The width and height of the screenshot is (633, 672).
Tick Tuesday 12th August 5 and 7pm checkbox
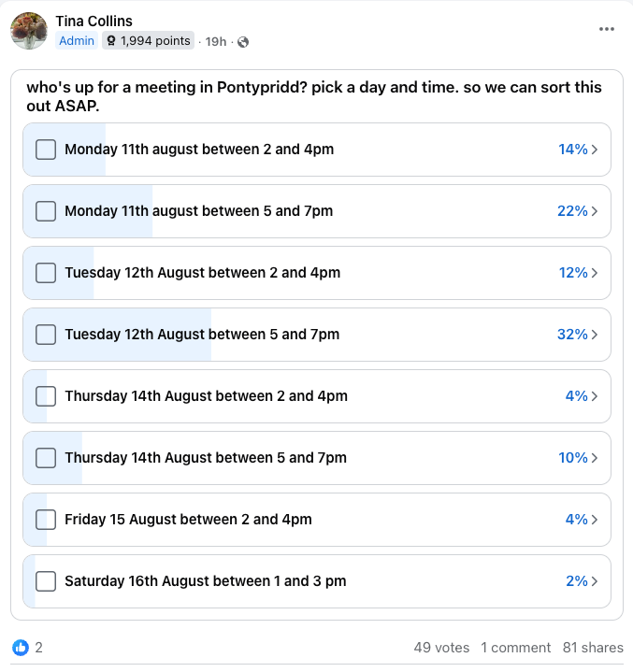[x=46, y=335]
